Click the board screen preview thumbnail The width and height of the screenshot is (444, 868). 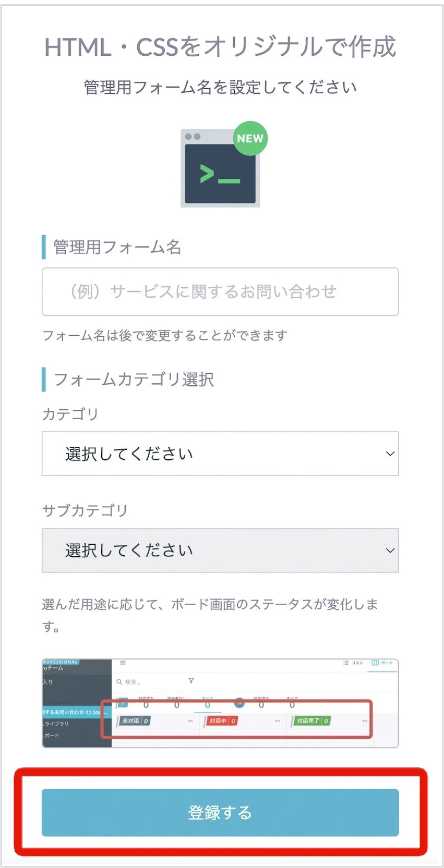pos(220,703)
